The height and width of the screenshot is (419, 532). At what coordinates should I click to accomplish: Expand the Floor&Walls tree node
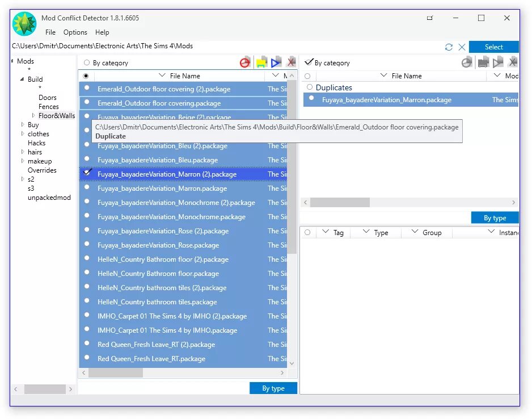click(x=33, y=115)
